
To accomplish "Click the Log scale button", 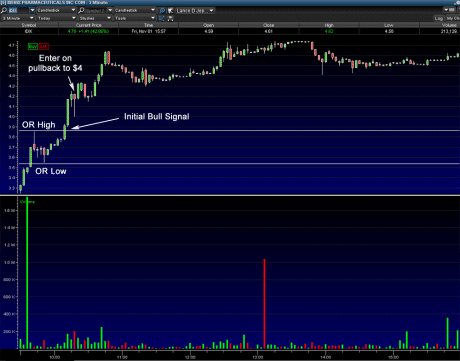I will pos(439,18).
